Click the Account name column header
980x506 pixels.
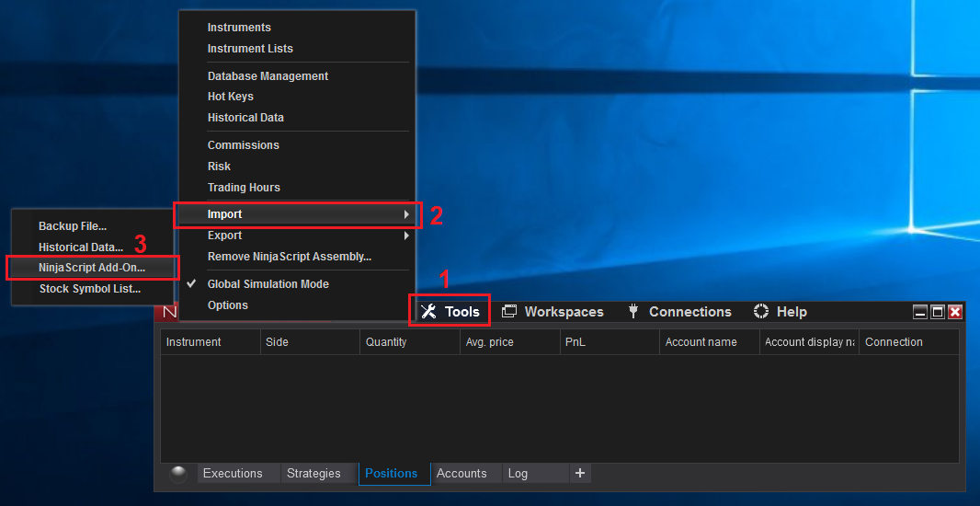pos(710,342)
